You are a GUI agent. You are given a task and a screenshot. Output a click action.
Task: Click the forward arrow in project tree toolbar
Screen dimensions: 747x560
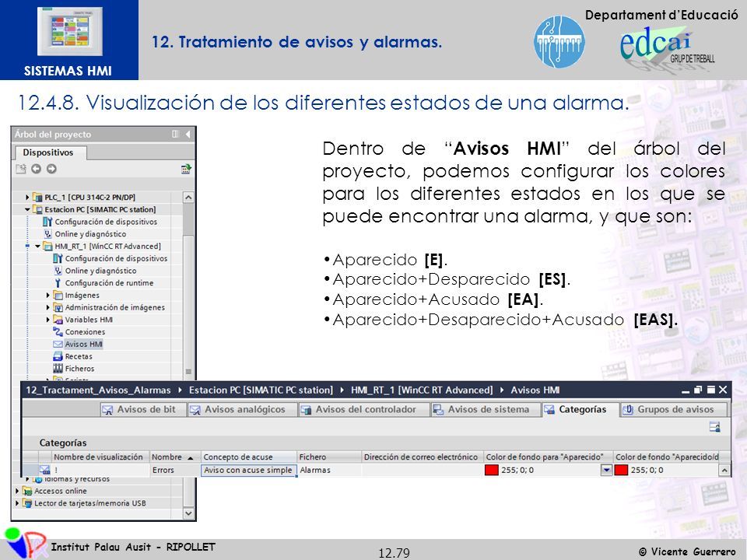click(51, 169)
